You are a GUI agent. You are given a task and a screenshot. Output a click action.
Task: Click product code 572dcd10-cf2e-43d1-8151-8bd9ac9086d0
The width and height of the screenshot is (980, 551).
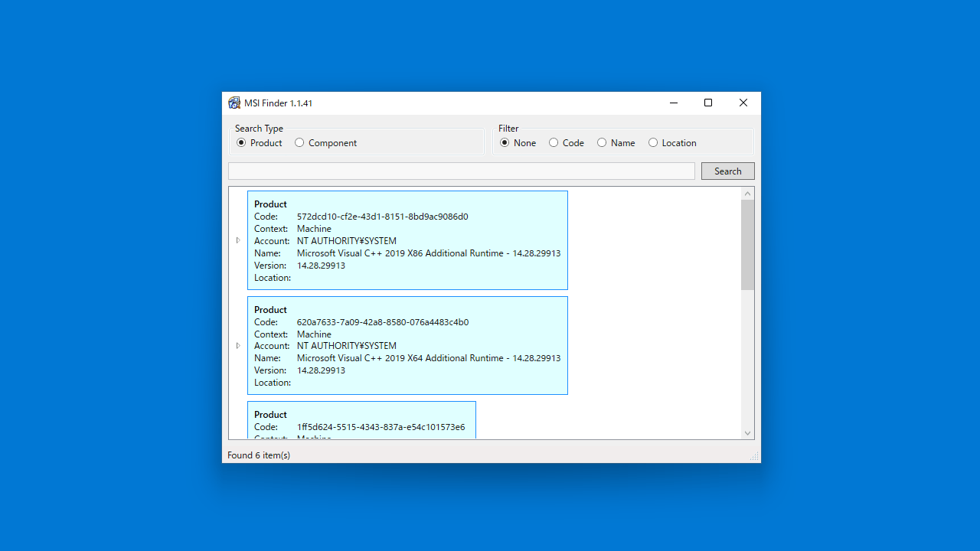(x=383, y=217)
